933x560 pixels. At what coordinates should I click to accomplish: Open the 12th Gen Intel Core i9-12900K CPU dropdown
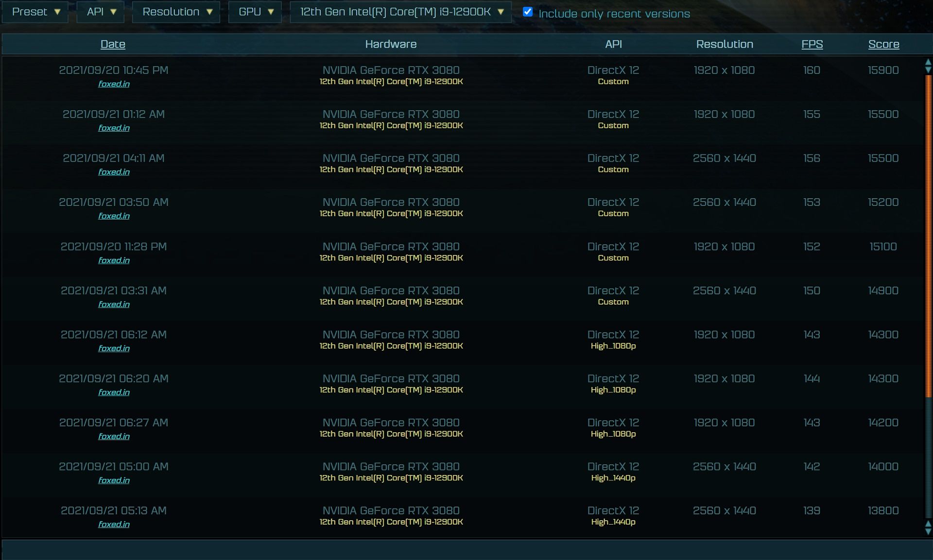point(401,12)
